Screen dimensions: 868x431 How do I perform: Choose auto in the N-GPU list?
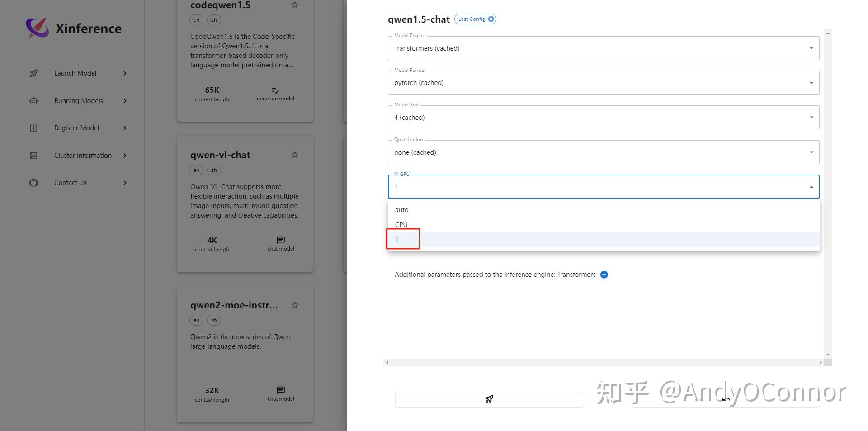click(401, 209)
